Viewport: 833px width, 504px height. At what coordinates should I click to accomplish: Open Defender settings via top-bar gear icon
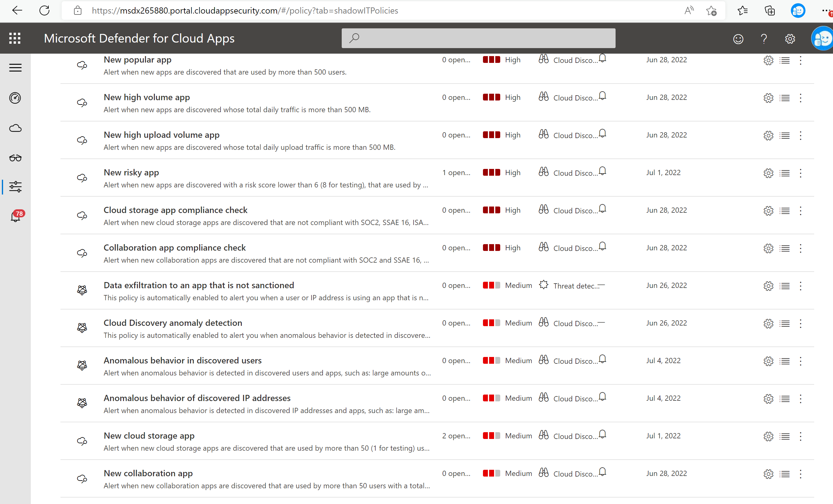coord(790,39)
